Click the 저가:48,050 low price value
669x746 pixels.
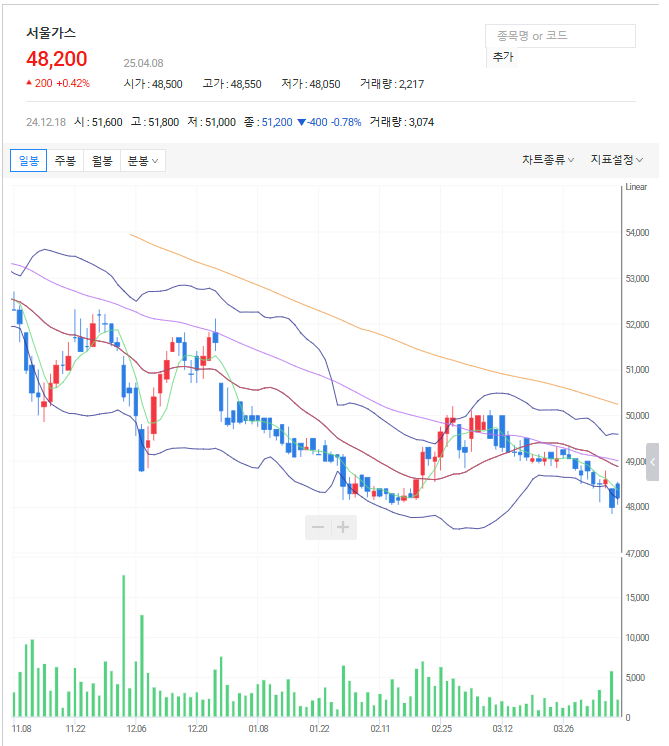click(x=311, y=84)
